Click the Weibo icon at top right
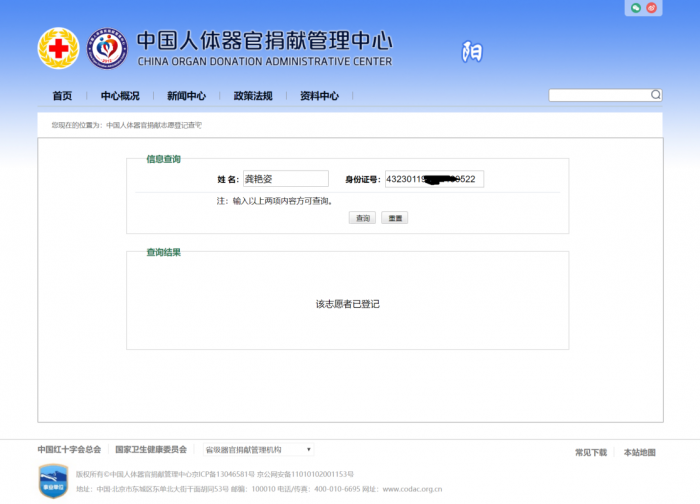The image size is (700, 504). [x=652, y=8]
